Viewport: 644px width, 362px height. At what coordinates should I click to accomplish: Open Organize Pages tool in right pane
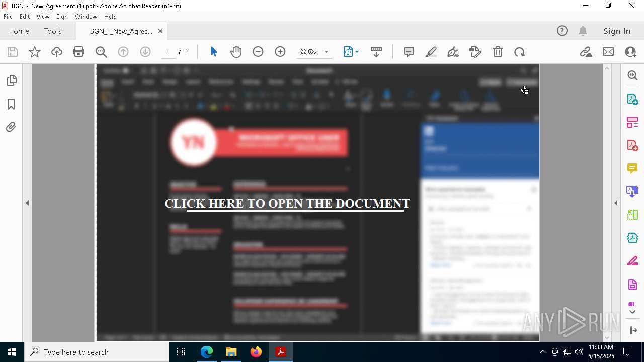click(632, 122)
